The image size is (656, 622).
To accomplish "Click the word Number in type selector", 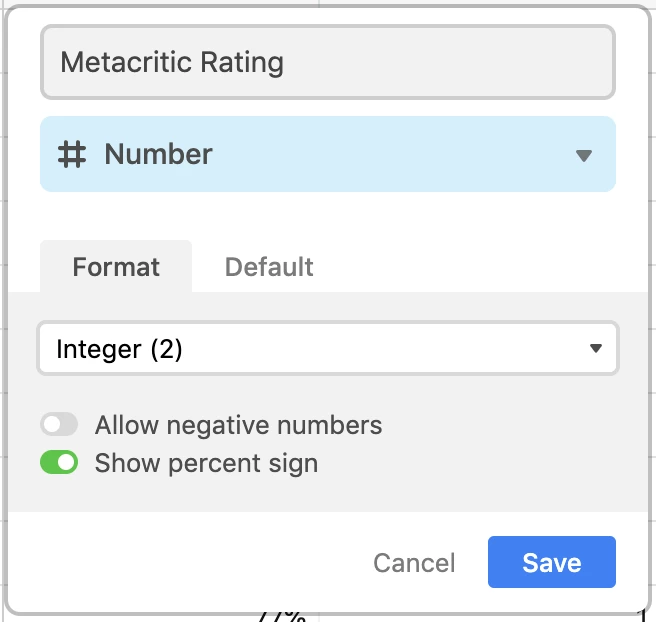I will 159,154.
